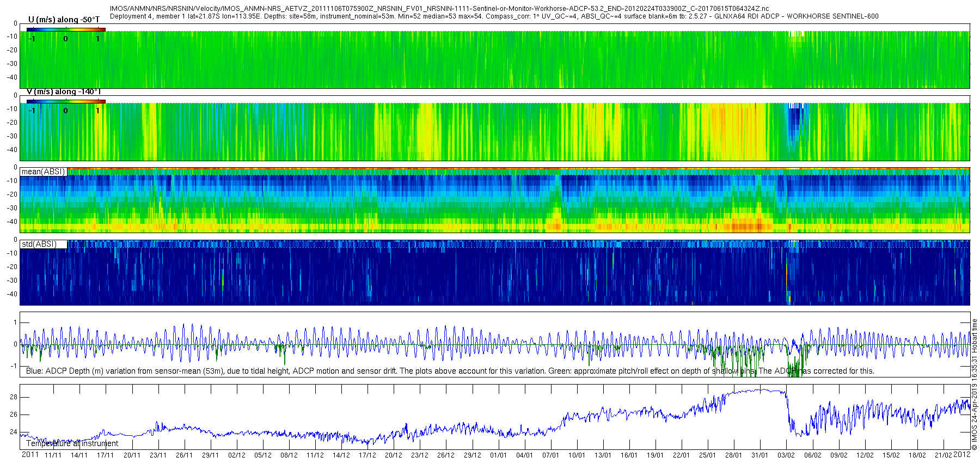The width and height of the screenshot is (980, 463).
Task: Click the 31/01 date tick label
Action: point(759,455)
